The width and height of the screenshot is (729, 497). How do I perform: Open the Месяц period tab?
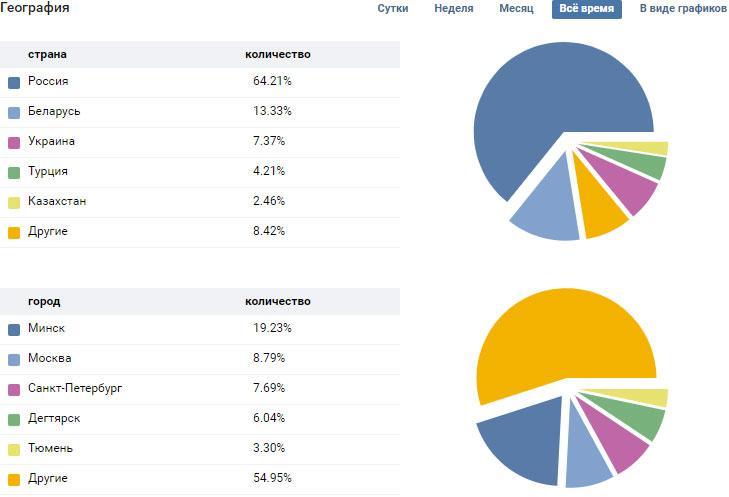click(x=516, y=9)
